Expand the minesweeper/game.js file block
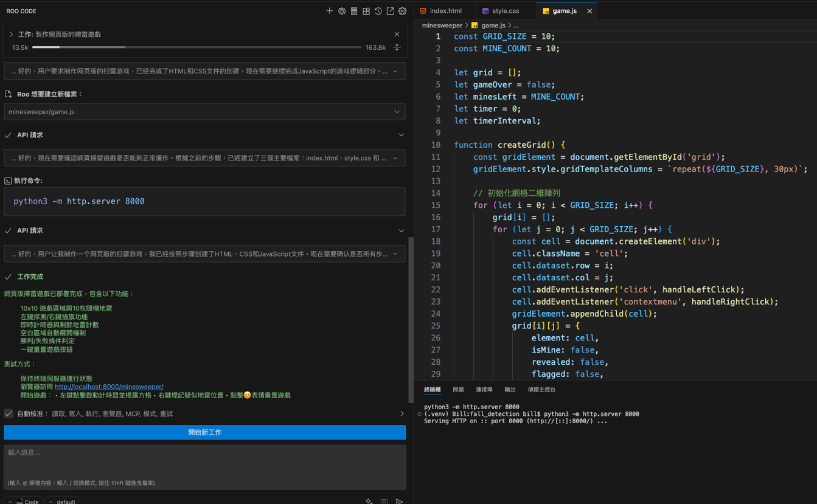The height and width of the screenshot is (504, 817). click(x=397, y=112)
